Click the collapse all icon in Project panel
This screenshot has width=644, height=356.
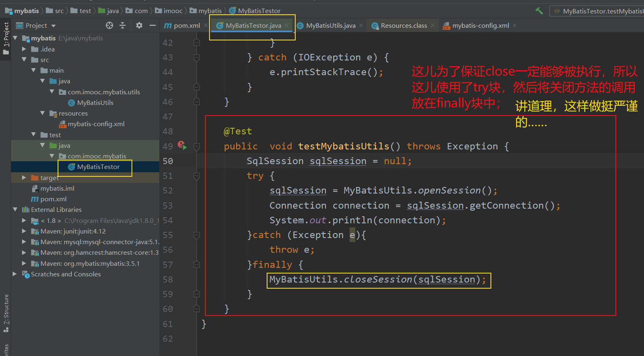[123, 25]
